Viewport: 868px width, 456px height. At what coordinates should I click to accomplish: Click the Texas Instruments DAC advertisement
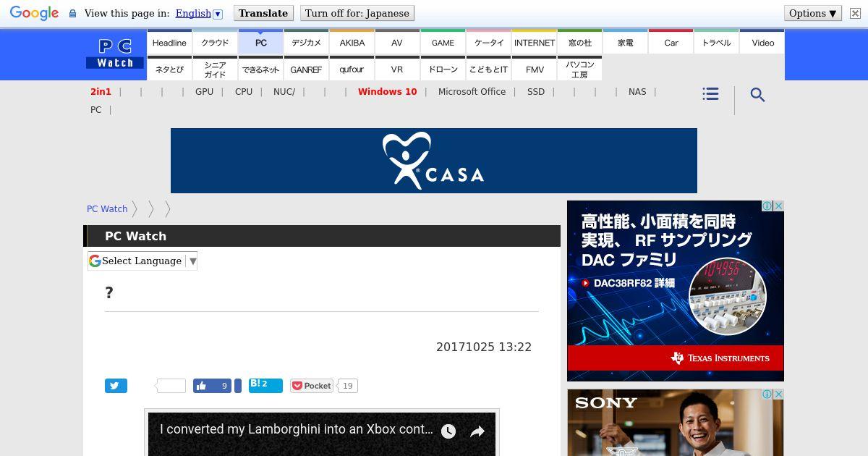click(676, 291)
